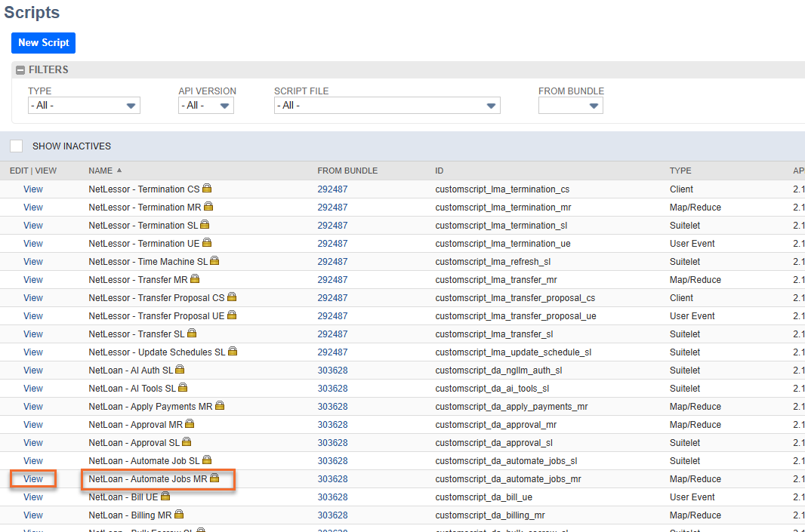Sort by the From Bundle column header
Viewport: 805px width, 532px height.
(x=347, y=171)
